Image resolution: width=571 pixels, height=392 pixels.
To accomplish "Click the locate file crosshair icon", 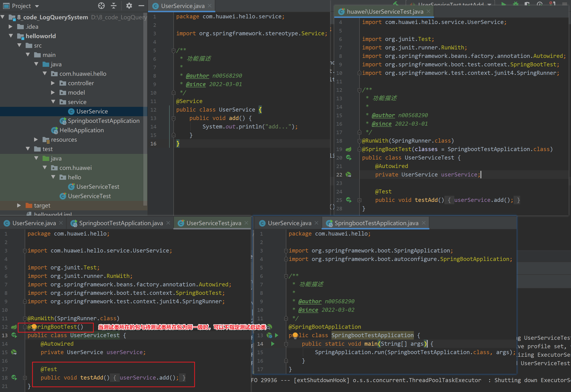I will 101,6.
